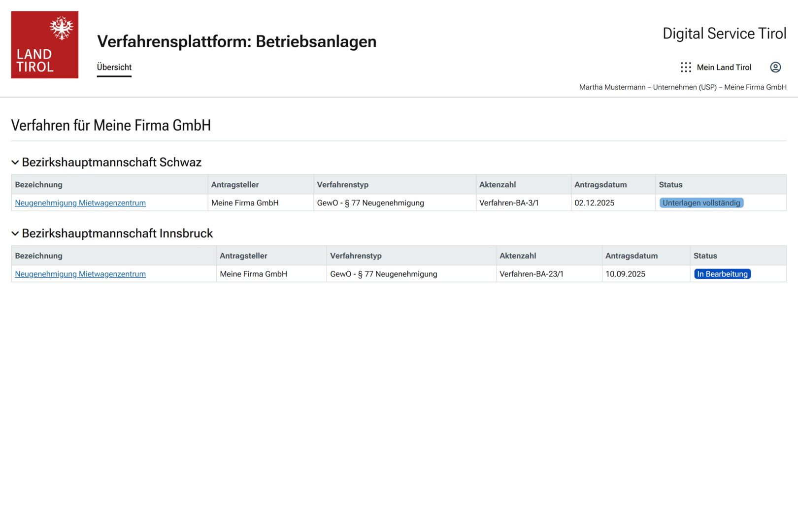Click the Digital Service Tirol title

pyautogui.click(x=724, y=33)
